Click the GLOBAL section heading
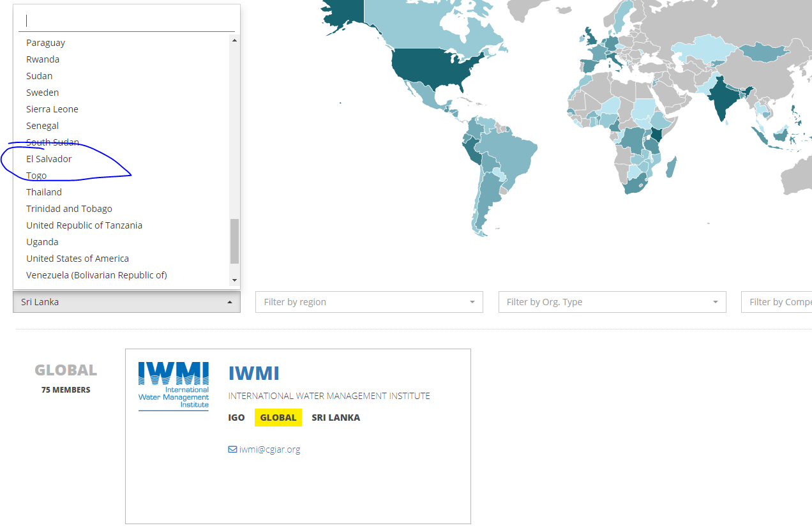This screenshot has height=528, width=812. 66,370
